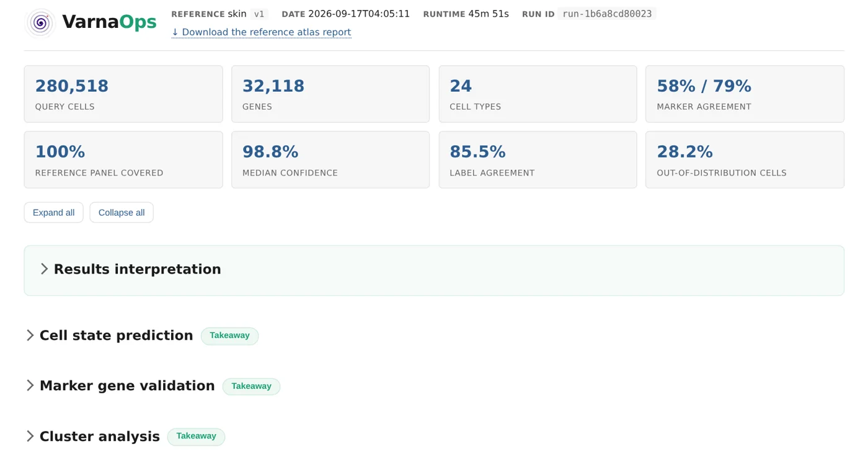This screenshot has height=462, width=868.
Task: Click the runtime value 45m 51s
Action: point(489,14)
